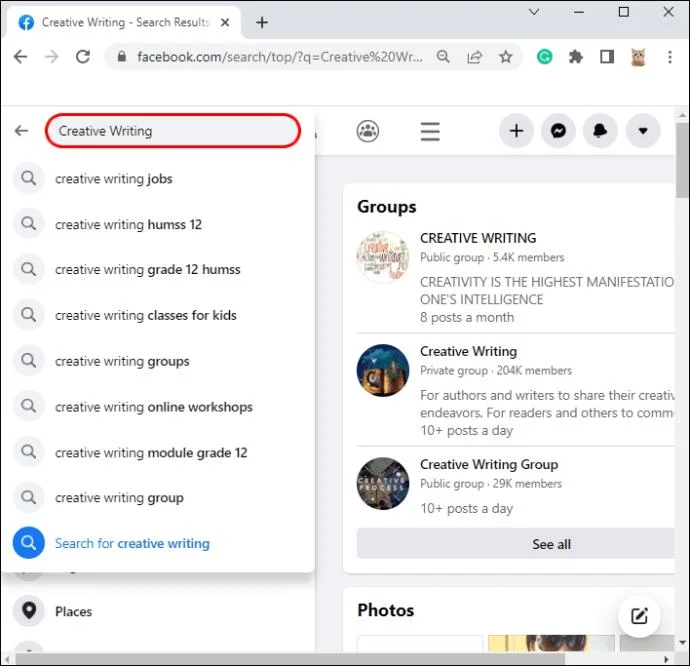This screenshot has height=666, width=690.
Task: Open the Facebook hamburger menu
Action: pos(430,131)
